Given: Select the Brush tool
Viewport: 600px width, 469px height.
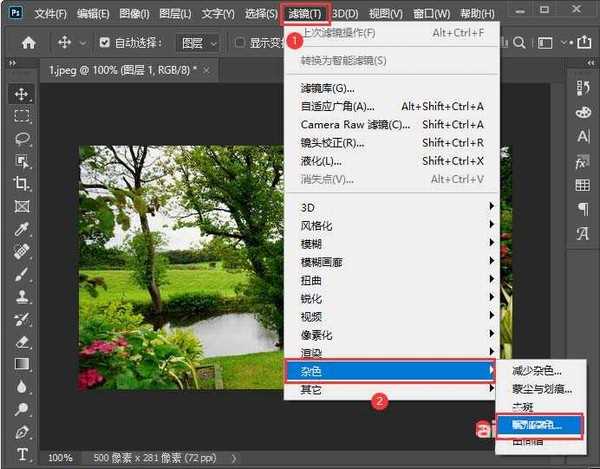Looking at the screenshot, I should click(x=22, y=274).
